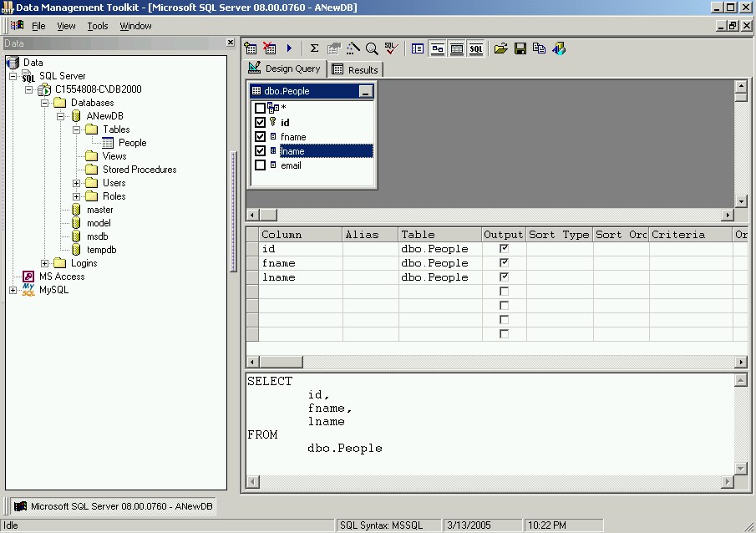The width and height of the screenshot is (756, 533).
Task: Uncheck the id field checkbox in dbo.People
Action: 260,123
